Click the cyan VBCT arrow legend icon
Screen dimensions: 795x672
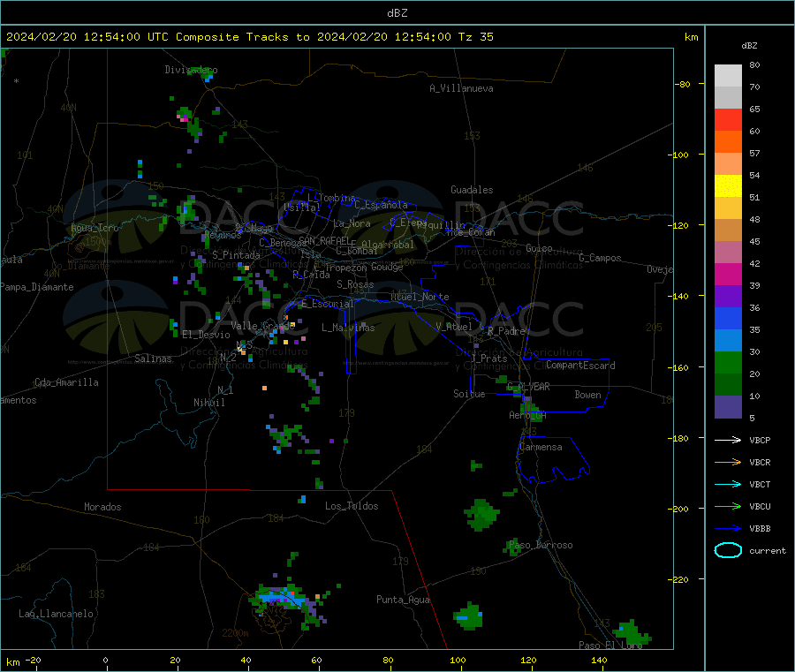[x=728, y=484]
